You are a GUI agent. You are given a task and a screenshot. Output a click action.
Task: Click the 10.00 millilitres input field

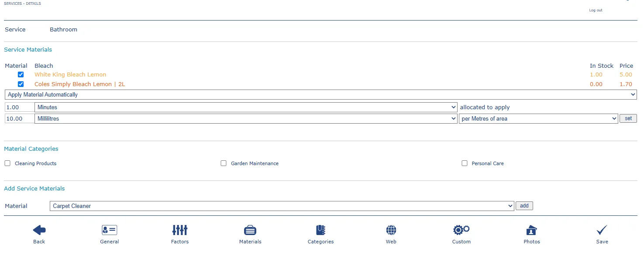coord(20,119)
